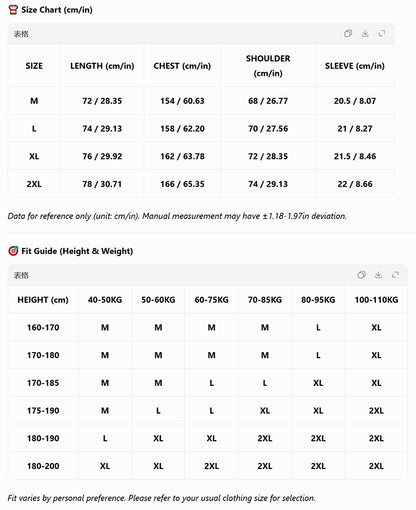Viewport: 416px width, 510px height.
Task: Click the HEIGHT (cm) column header
Action: [x=43, y=300]
